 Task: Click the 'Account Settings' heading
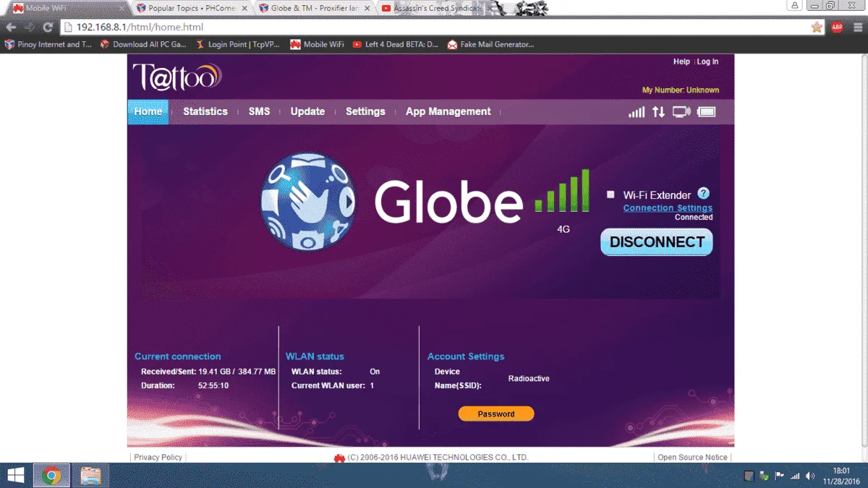tap(466, 356)
